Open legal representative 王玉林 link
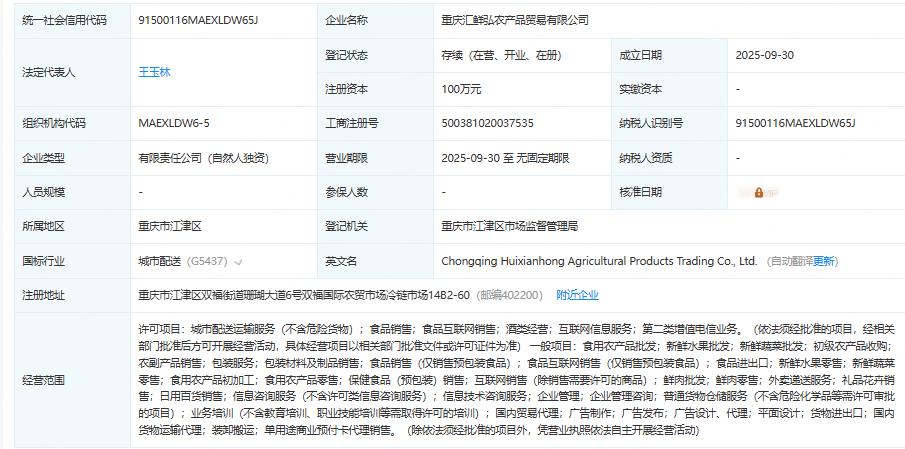Screen dimensions: 905x449 (x=154, y=72)
